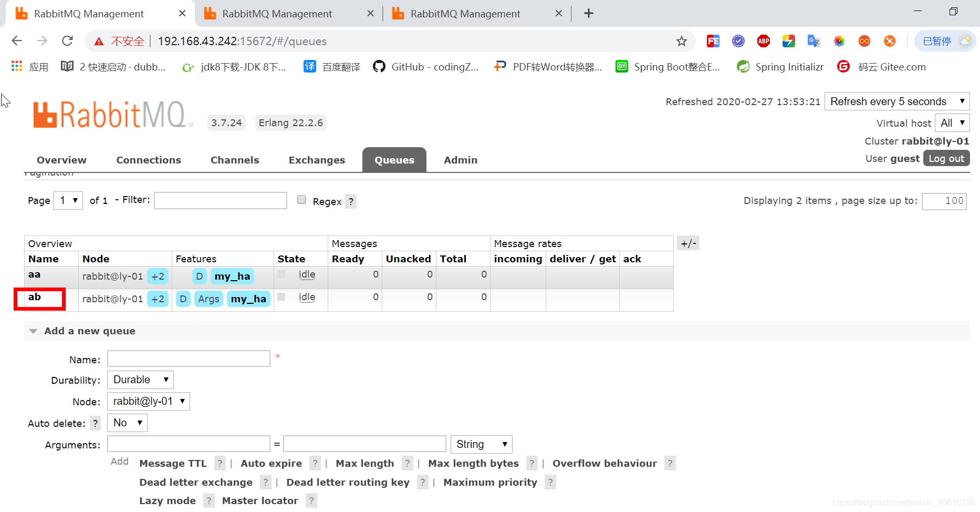Image resolution: width=980 pixels, height=512 pixels.
Task: Show help for Auto expire
Action: click(315, 463)
